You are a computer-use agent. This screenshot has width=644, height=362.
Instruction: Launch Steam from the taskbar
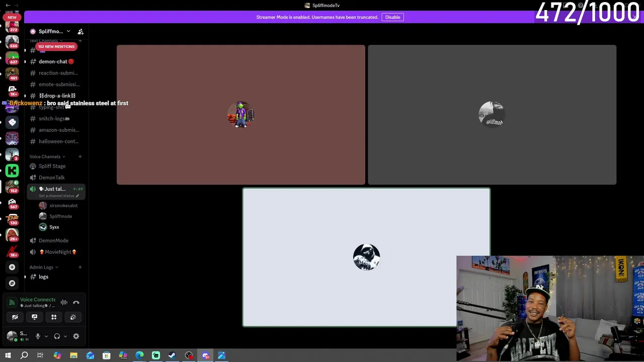tap(172, 355)
